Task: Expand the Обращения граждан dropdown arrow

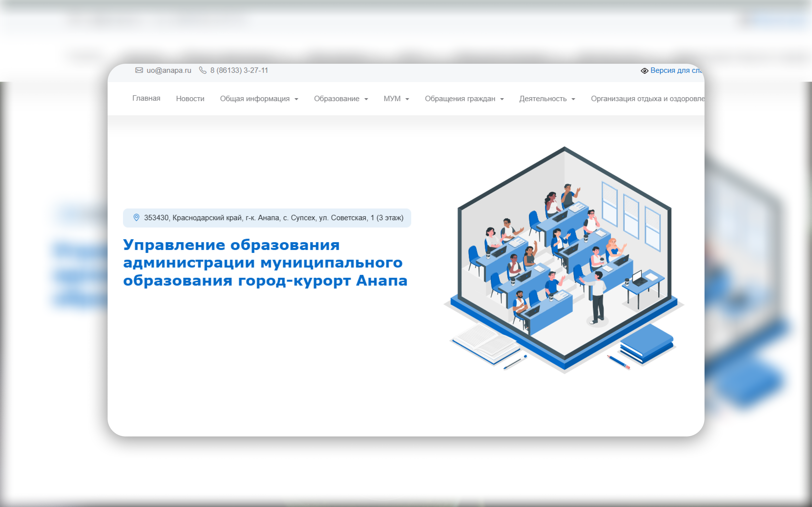Action: point(502,99)
